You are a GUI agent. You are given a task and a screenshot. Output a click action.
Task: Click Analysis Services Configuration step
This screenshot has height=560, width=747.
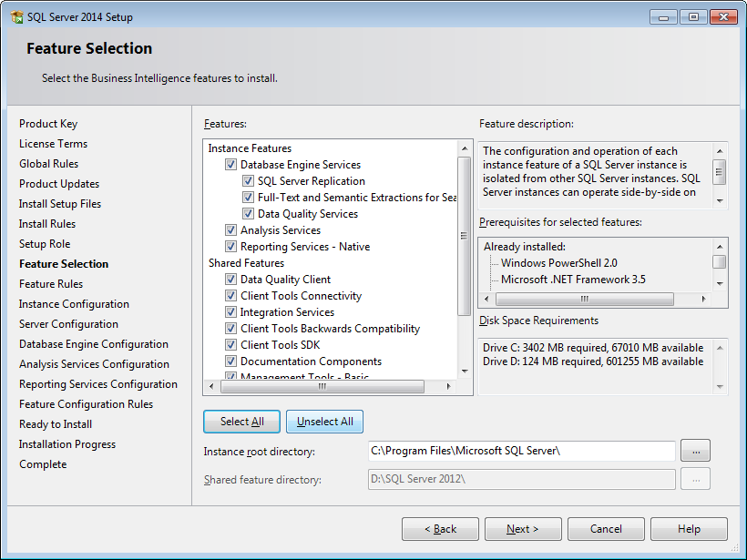(95, 364)
